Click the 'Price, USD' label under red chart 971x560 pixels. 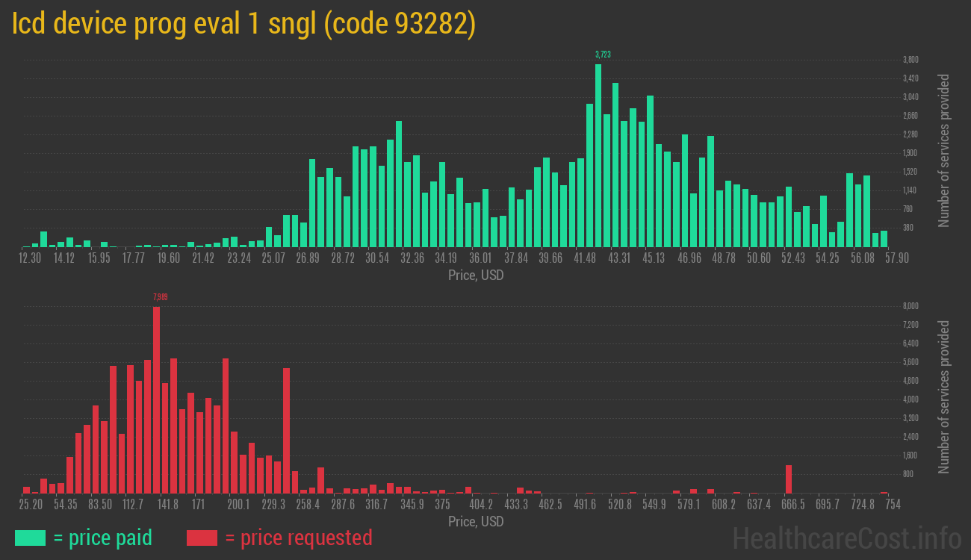pos(476,521)
